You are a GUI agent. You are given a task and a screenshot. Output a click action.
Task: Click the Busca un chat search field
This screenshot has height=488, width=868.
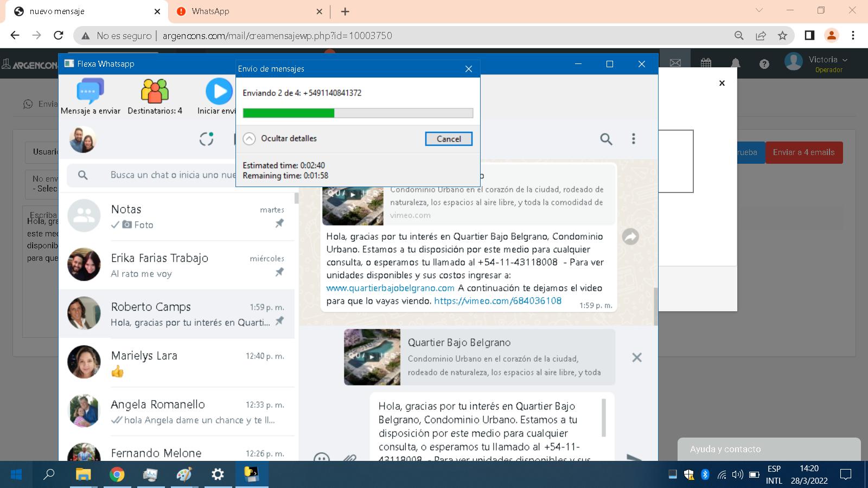[x=173, y=175]
